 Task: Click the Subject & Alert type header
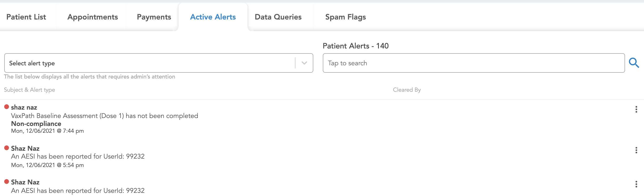pos(29,90)
